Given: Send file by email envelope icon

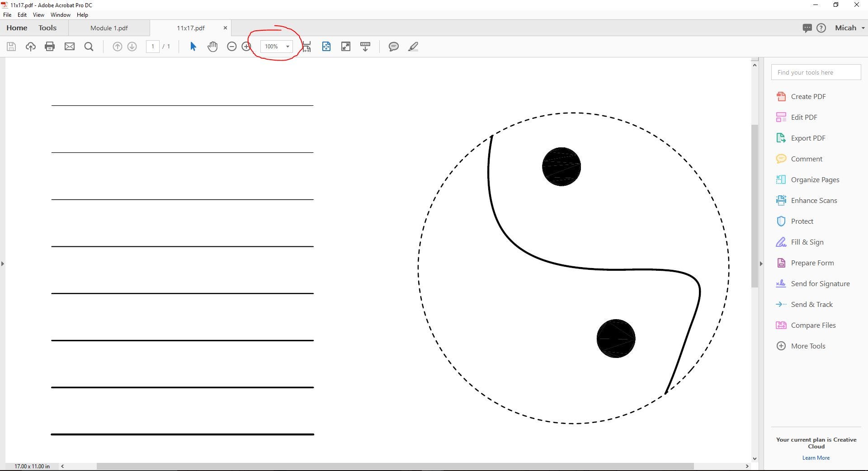Looking at the screenshot, I should [70, 47].
